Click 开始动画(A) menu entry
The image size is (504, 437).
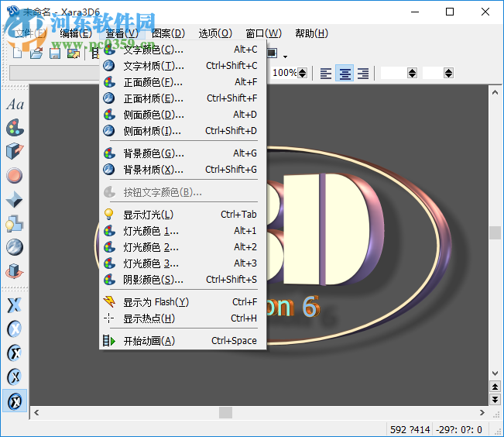pyautogui.click(x=183, y=341)
